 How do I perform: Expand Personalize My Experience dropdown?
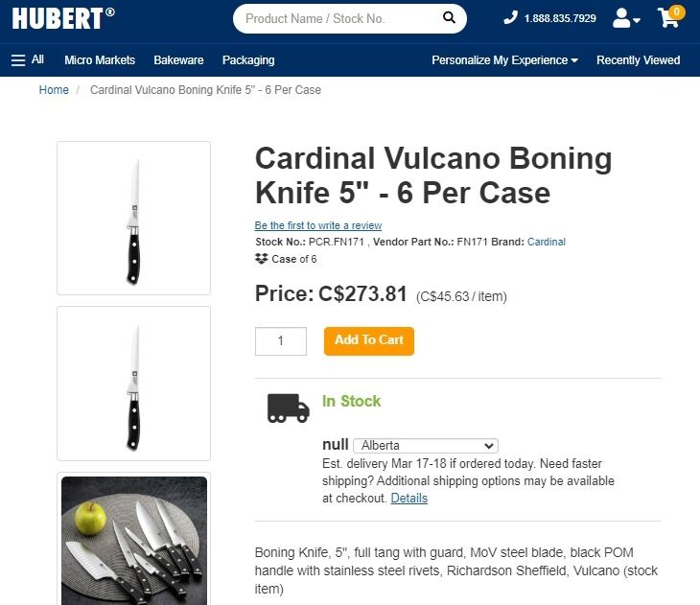504,59
